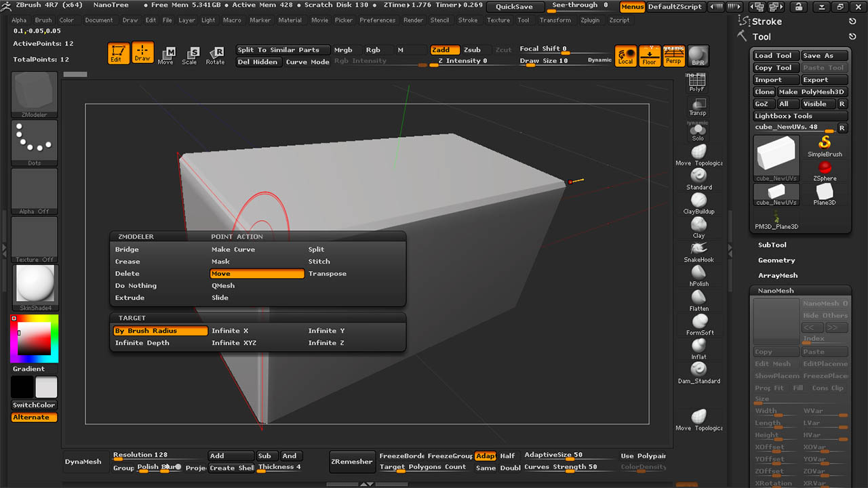Click Split To Similar Parts
The width and height of the screenshot is (868, 488).
[283, 49]
